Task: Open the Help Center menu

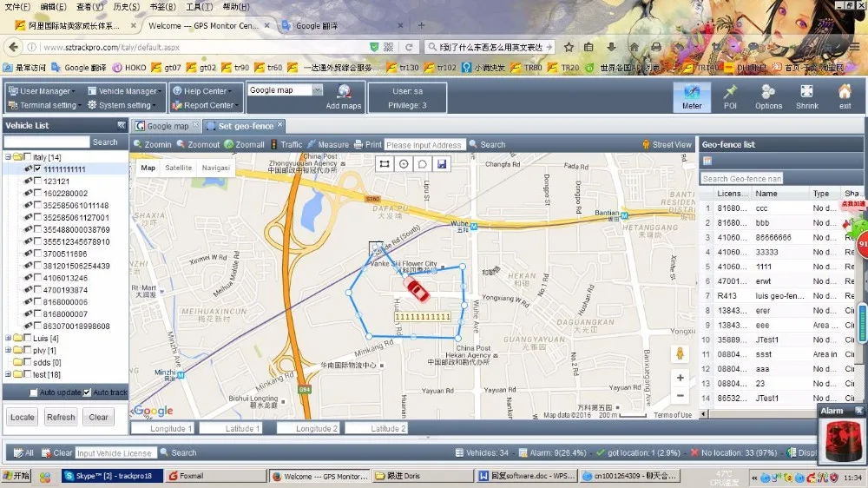Action: pos(202,91)
